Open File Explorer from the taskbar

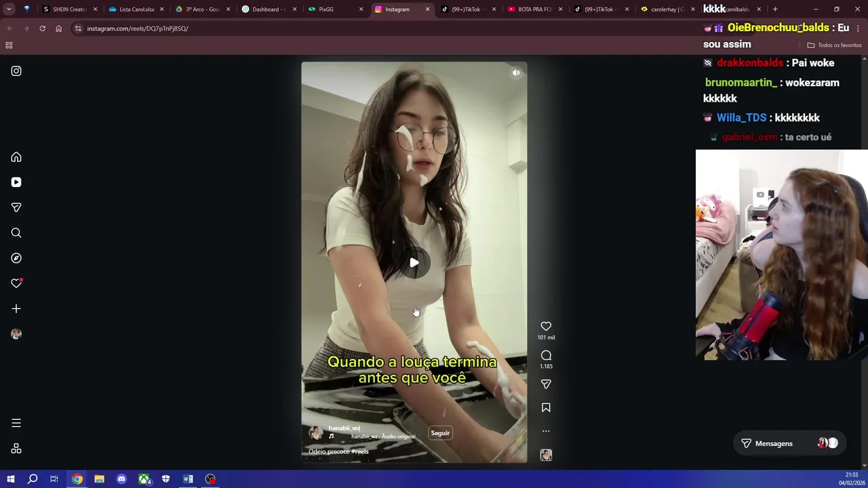(99, 479)
